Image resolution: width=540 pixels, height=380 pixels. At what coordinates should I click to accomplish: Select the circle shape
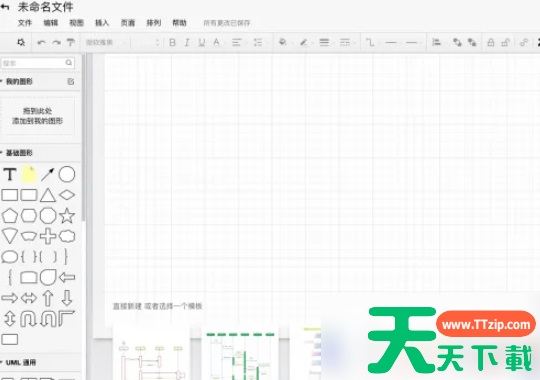pos(67,174)
